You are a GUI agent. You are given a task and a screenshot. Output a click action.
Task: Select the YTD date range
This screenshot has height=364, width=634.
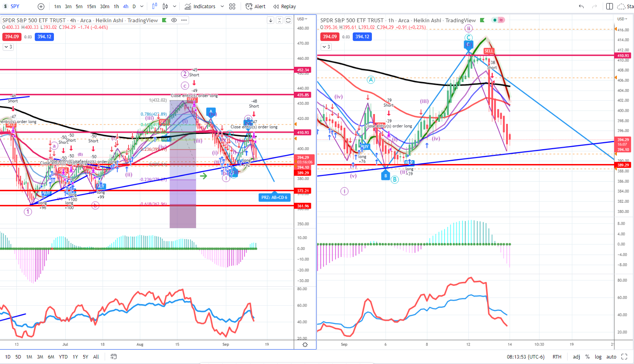pyautogui.click(x=63, y=357)
